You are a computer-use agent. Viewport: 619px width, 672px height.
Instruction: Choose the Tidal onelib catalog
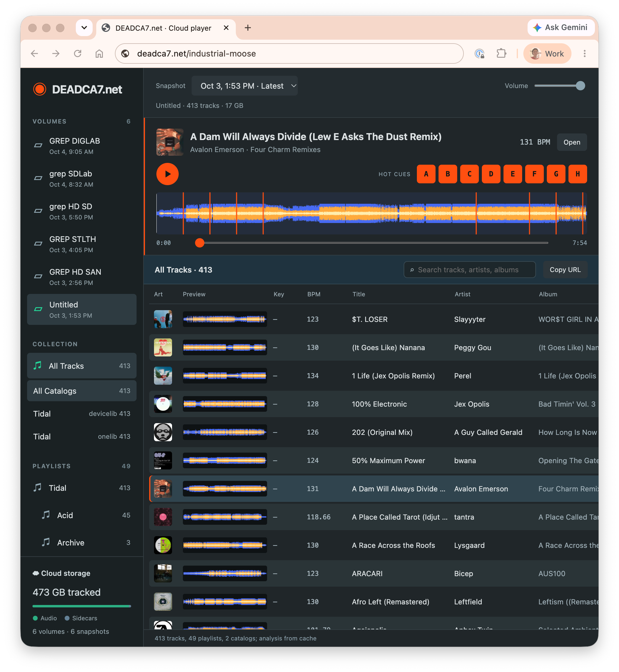coord(82,436)
